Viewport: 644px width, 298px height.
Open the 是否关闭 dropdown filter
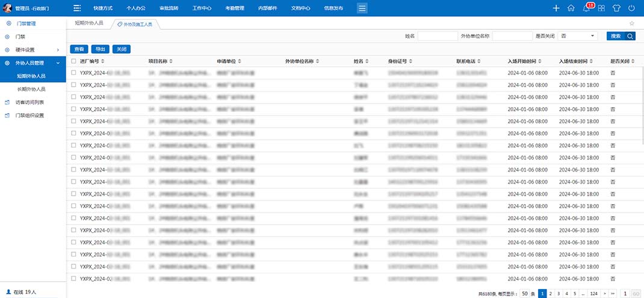click(578, 36)
